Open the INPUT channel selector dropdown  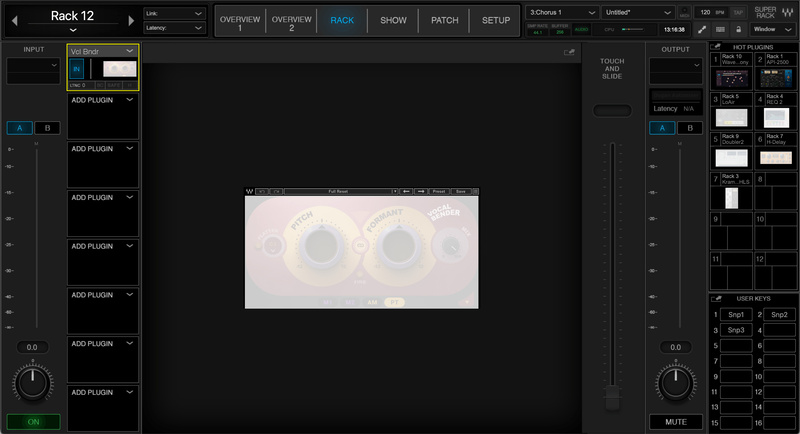pyautogui.click(x=33, y=65)
